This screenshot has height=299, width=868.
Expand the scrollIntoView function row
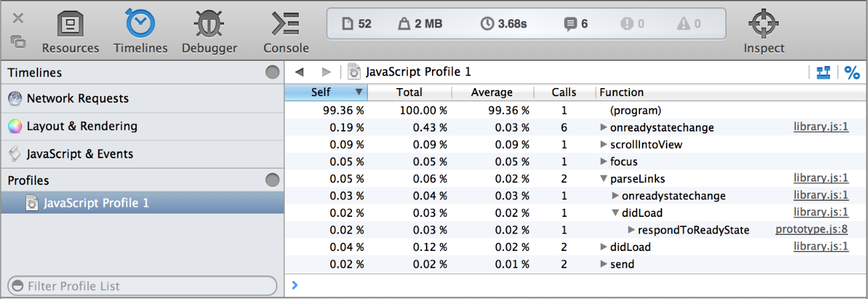[604, 145]
